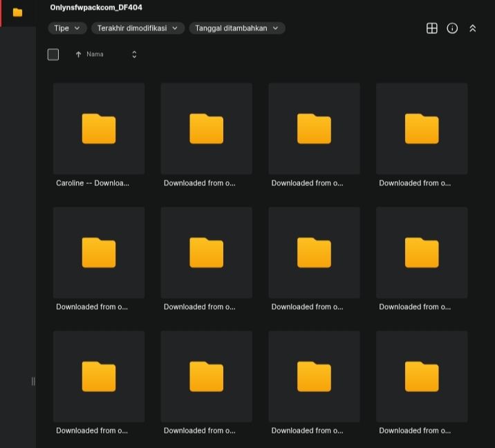Open the Terakhir dimodifikasi filter dropdown
This screenshot has width=495, height=448.
click(138, 28)
